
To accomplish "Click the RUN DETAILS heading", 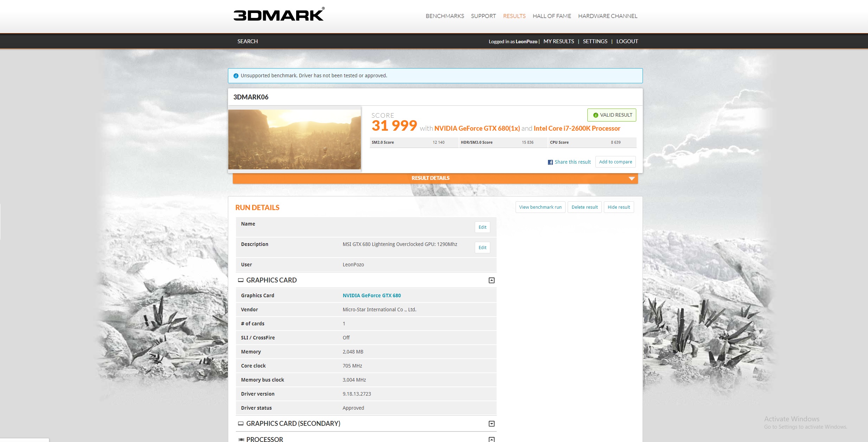I will [257, 208].
